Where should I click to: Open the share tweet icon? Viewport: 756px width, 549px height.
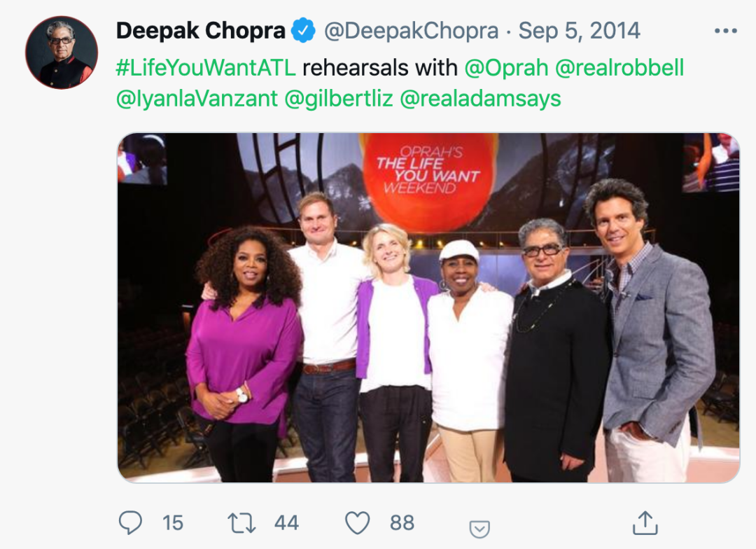pyautogui.click(x=643, y=522)
